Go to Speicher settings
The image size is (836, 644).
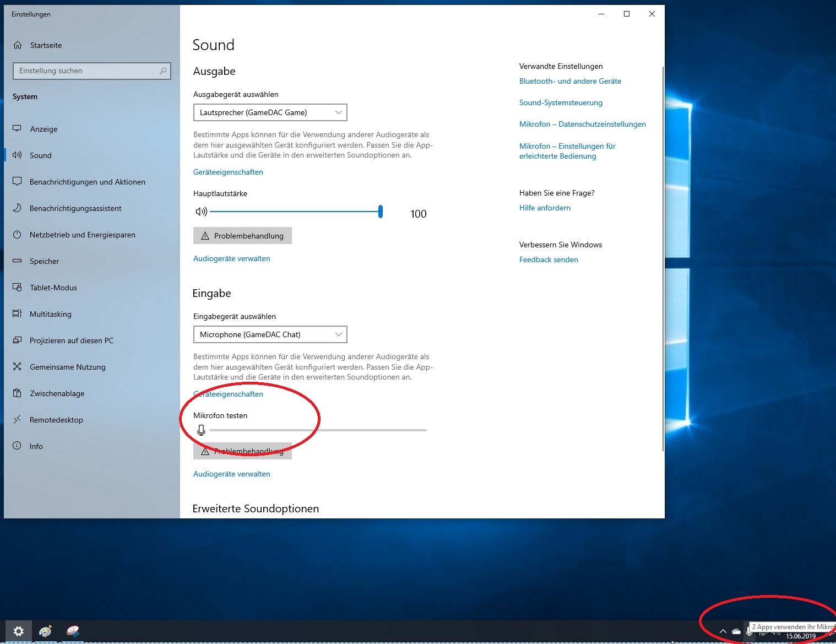pyautogui.click(x=92, y=261)
